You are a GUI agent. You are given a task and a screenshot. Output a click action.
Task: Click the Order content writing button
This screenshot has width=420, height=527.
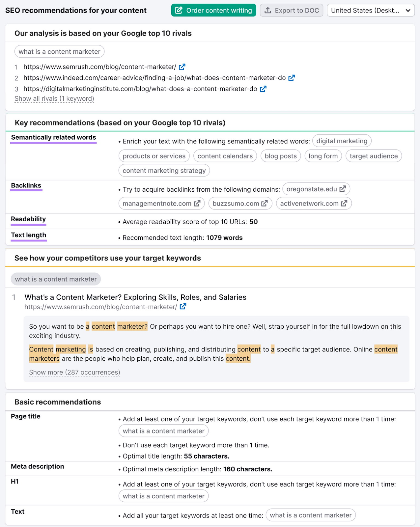pyautogui.click(x=213, y=10)
